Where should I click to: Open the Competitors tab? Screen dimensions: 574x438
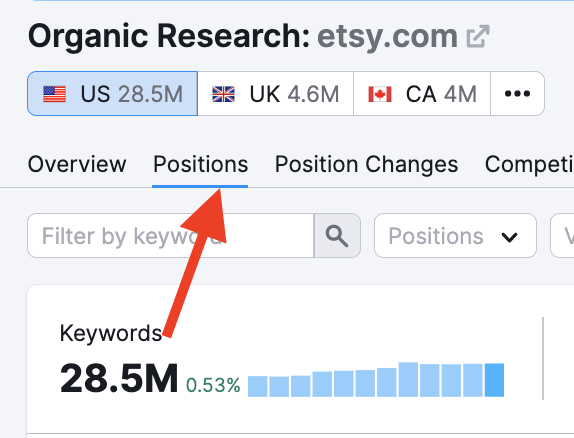(x=529, y=164)
